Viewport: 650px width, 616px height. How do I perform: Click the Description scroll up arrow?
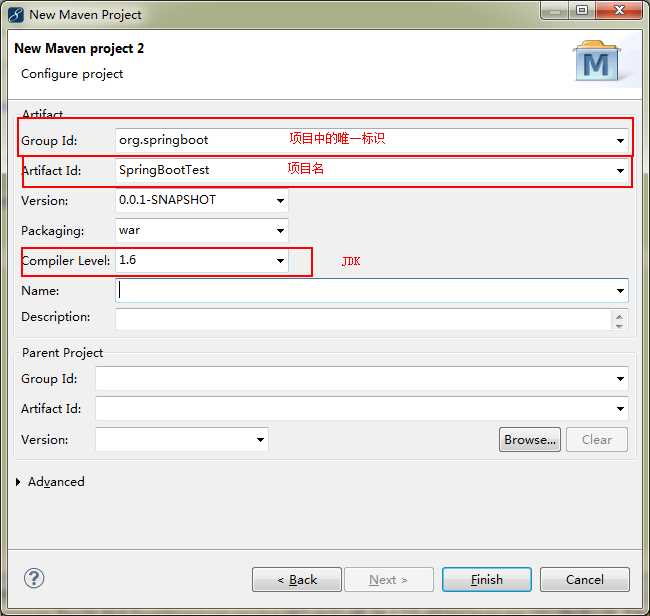(619, 317)
